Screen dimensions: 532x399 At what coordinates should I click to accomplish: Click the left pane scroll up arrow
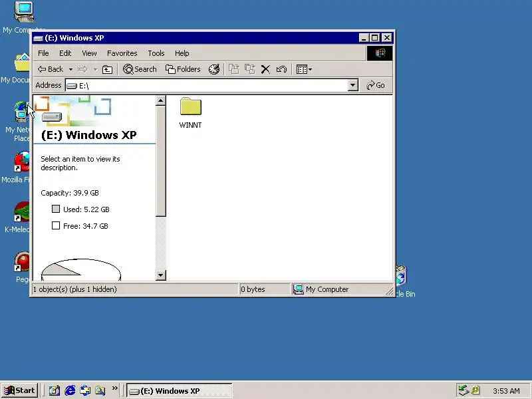point(161,100)
